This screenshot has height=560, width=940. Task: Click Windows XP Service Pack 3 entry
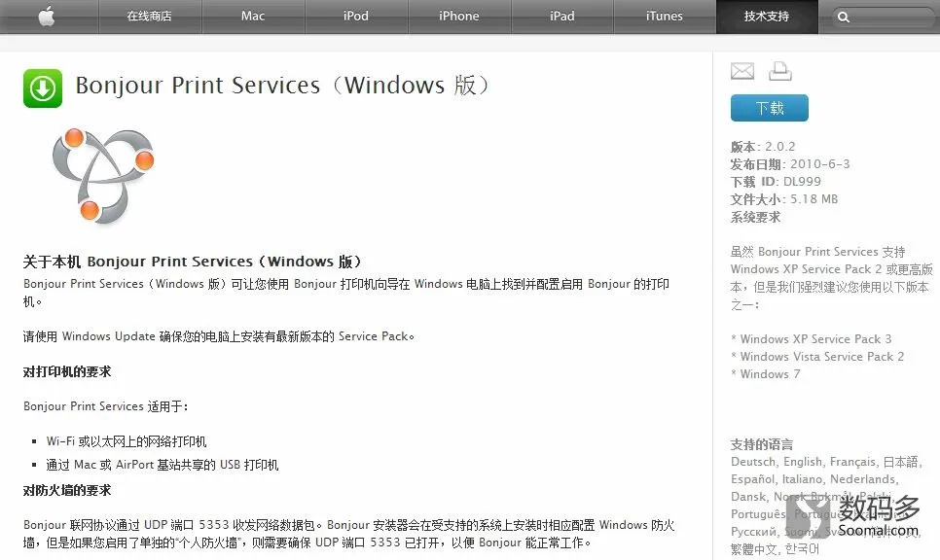[812, 339]
